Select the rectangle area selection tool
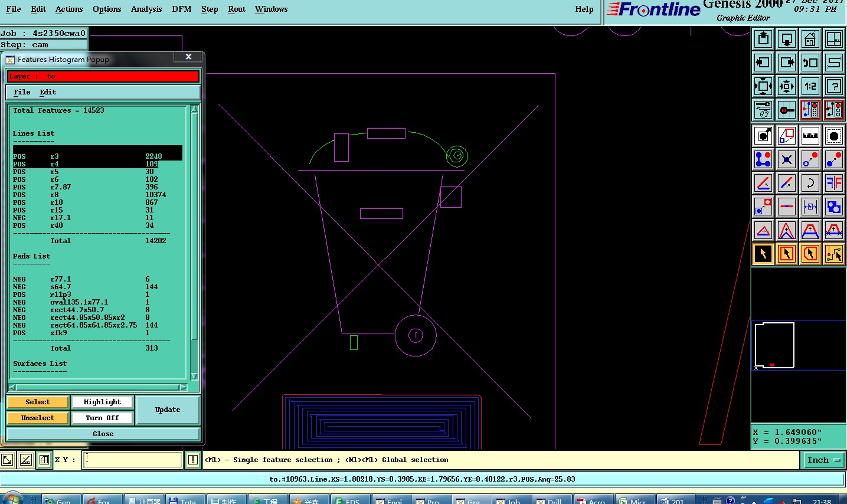The height and width of the screenshot is (504, 847). coord(787,254)
